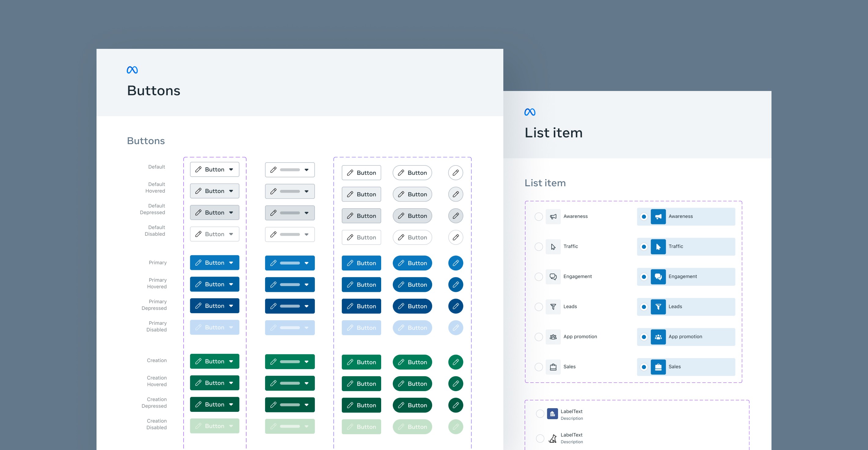This screenshot has height=450, width=868.
Task: Click the selected blue Traffic cursor icon
Action: (x=658, y=247)
